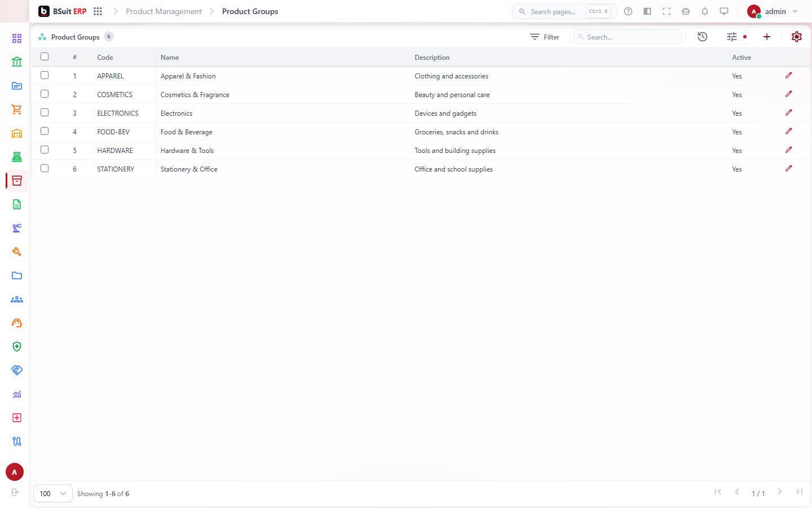Check the ELECTRONICS row checkbox

tap(45, 112)
